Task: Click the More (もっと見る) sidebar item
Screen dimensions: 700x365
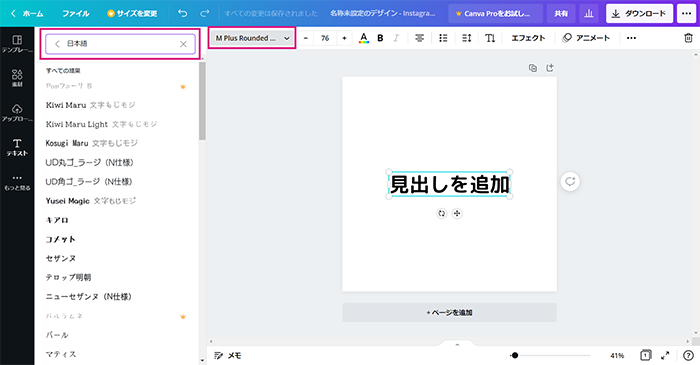Action: point(17,182)
